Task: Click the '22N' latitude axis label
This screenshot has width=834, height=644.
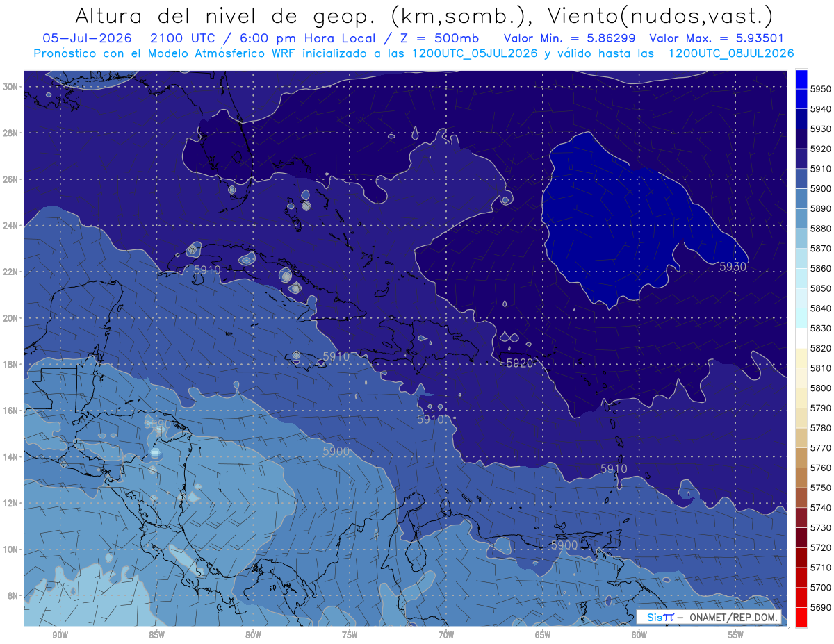Action: click(10, 272)
